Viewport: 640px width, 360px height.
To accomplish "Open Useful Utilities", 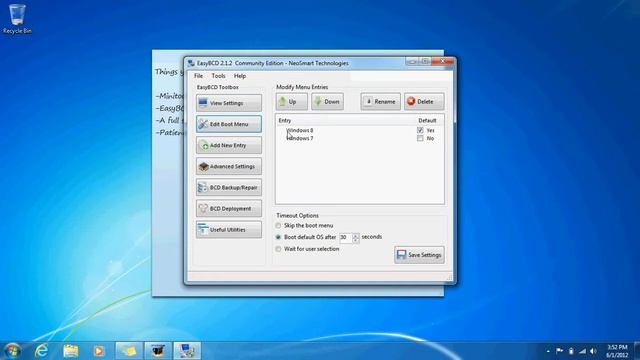I will 229,230.
